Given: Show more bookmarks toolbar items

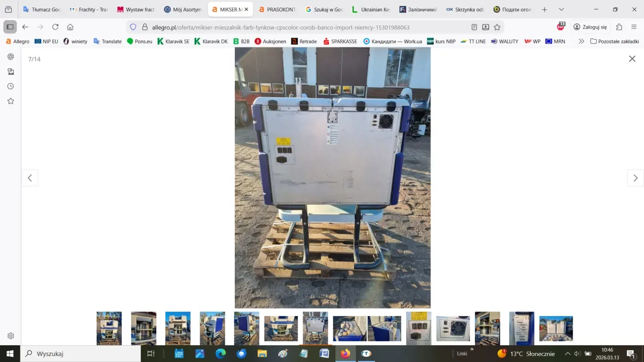Looking at the screenshot, I should [581, 42].
